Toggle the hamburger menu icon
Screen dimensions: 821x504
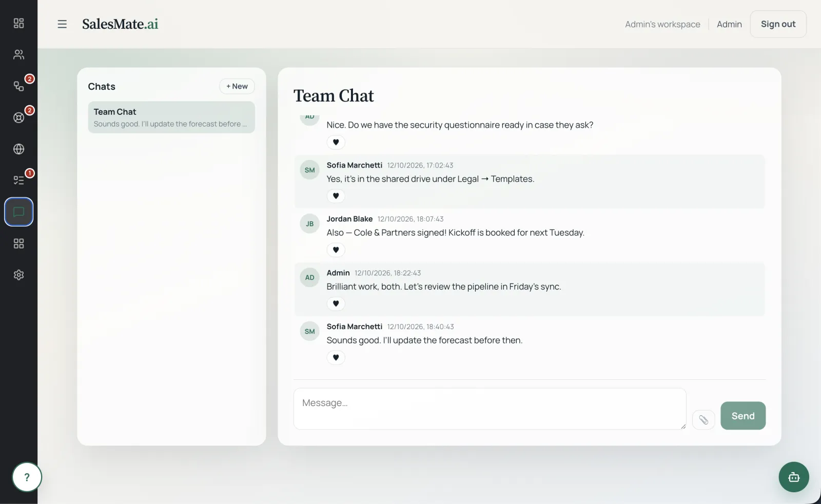62,24
